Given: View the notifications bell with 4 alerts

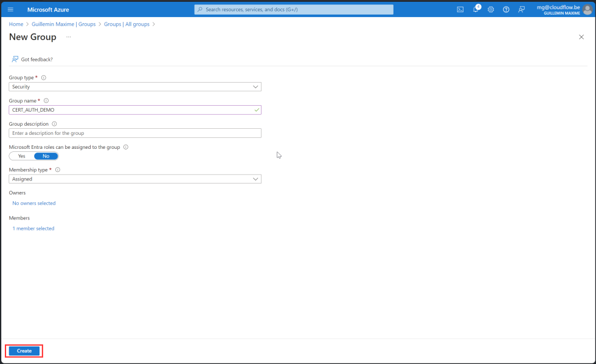Looking at the screenshot, I should point(475,9).
